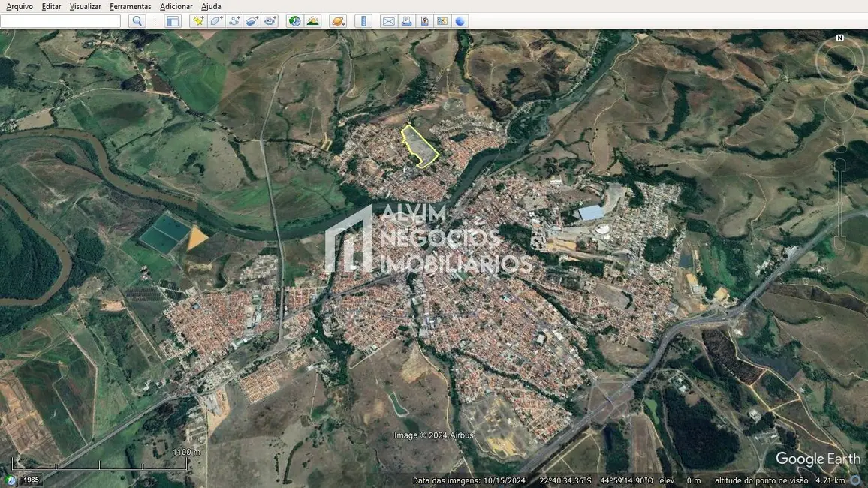The height and width of the screenshot is (488, 868).
Task: Toggle sunlight across the landscape
Action: [x=313, y=21]
